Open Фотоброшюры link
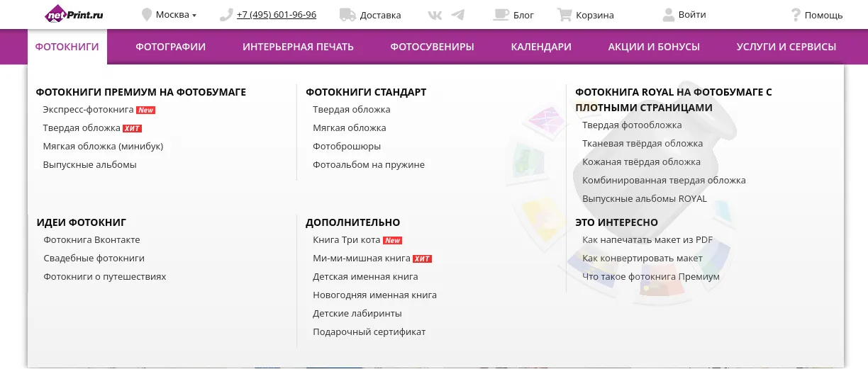 point(347,147)
